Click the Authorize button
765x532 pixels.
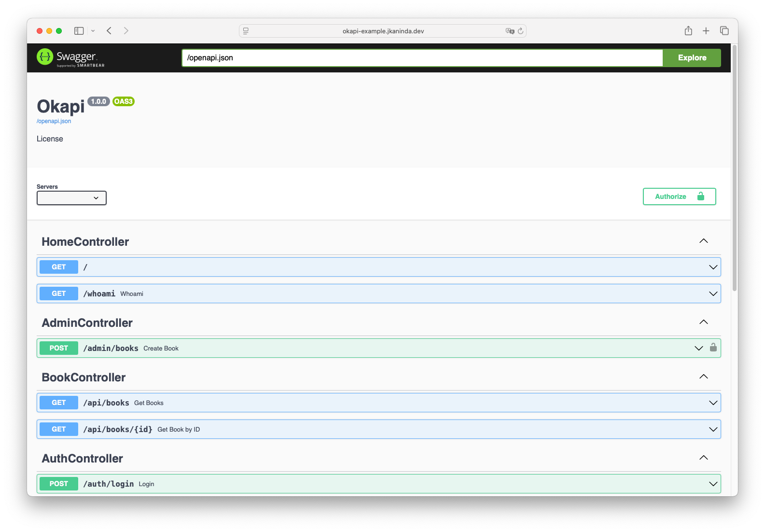click(x=680, y=196)
